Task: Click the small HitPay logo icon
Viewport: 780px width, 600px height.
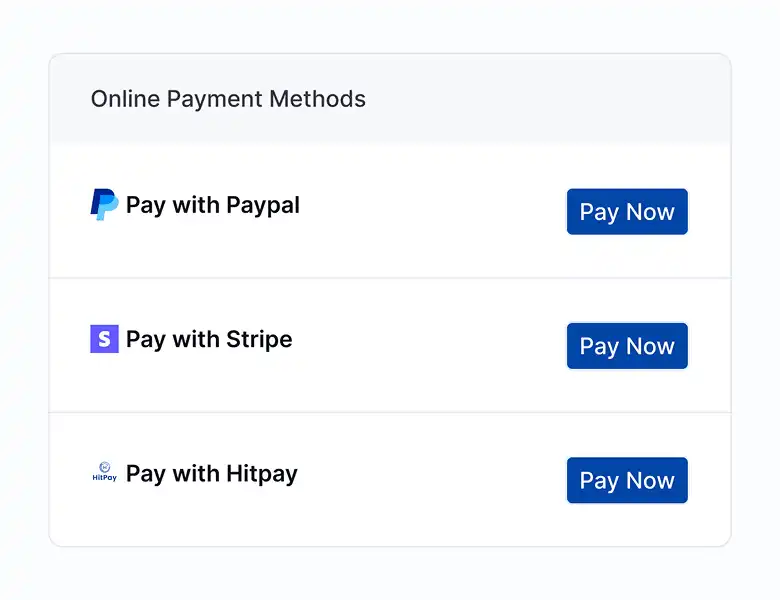Action: [104, 473]
